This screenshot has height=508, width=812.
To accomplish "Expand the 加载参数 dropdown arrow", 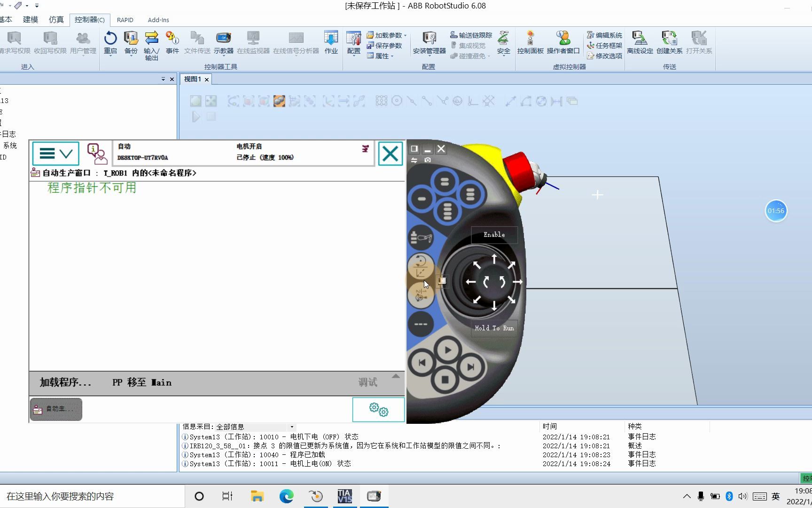I will click(405, 36).
